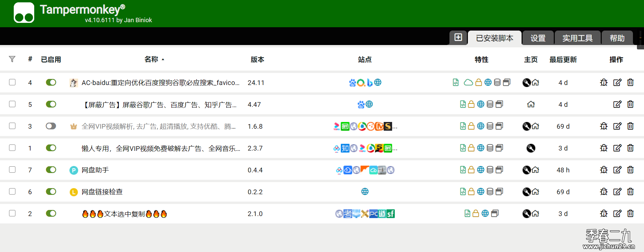The width and height of the screenshot is (644, 252).
Task: Disable the 网盘链接检查 script toggle
Action: click(51, 192)
